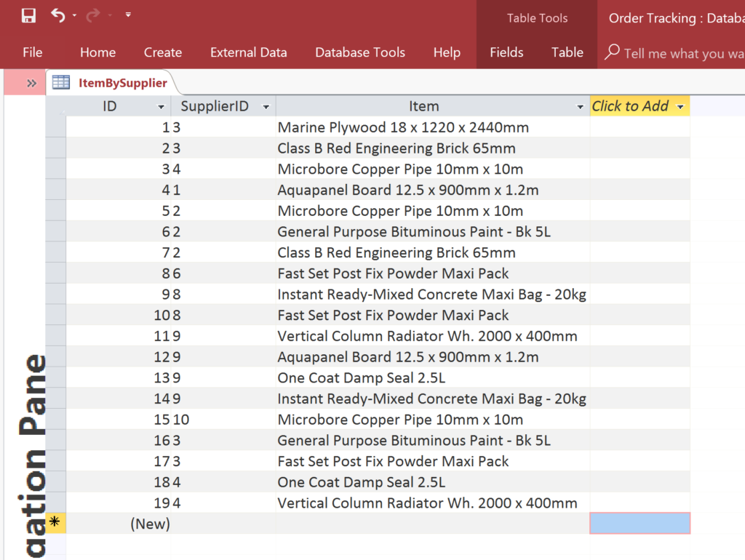
Task: Click the Navigation Pane vertical label
Action: point(32,456)
